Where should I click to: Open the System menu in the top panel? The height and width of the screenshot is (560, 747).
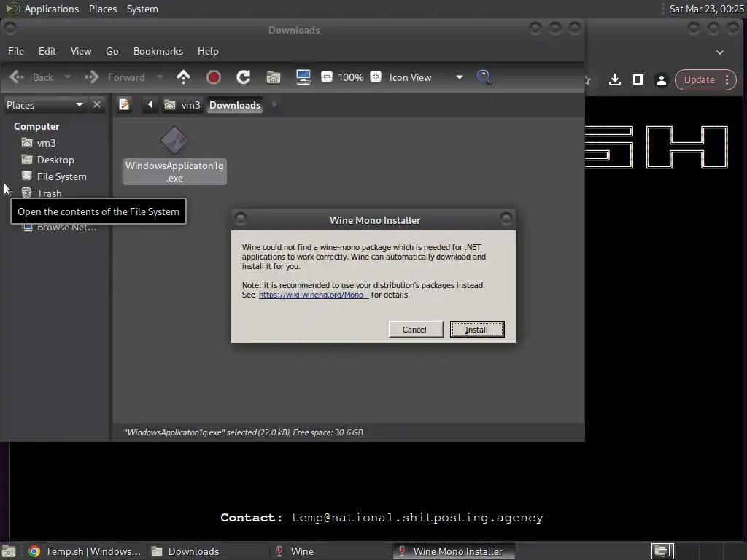pyautogui.click(x=142, y=9)
